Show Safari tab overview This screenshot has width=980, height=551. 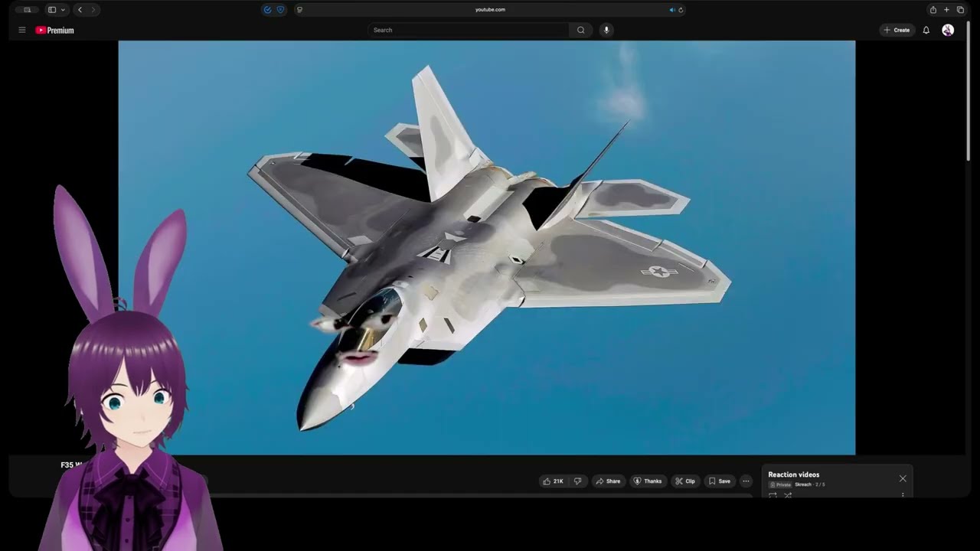pyautogui.click(x=960, y=10)
